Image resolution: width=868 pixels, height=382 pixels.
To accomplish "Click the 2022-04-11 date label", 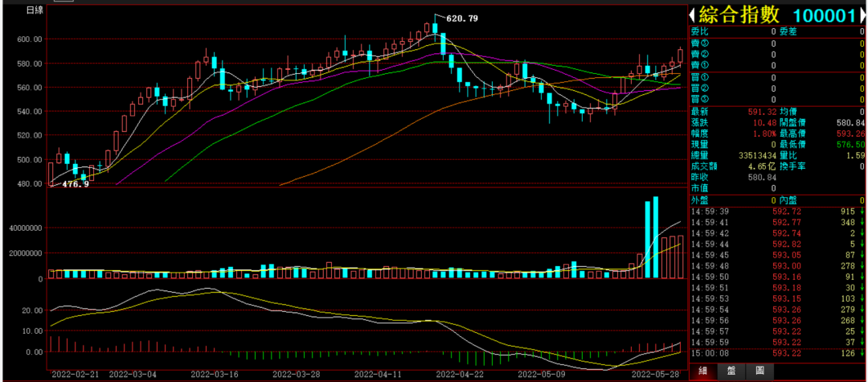I will click(378, 374).
